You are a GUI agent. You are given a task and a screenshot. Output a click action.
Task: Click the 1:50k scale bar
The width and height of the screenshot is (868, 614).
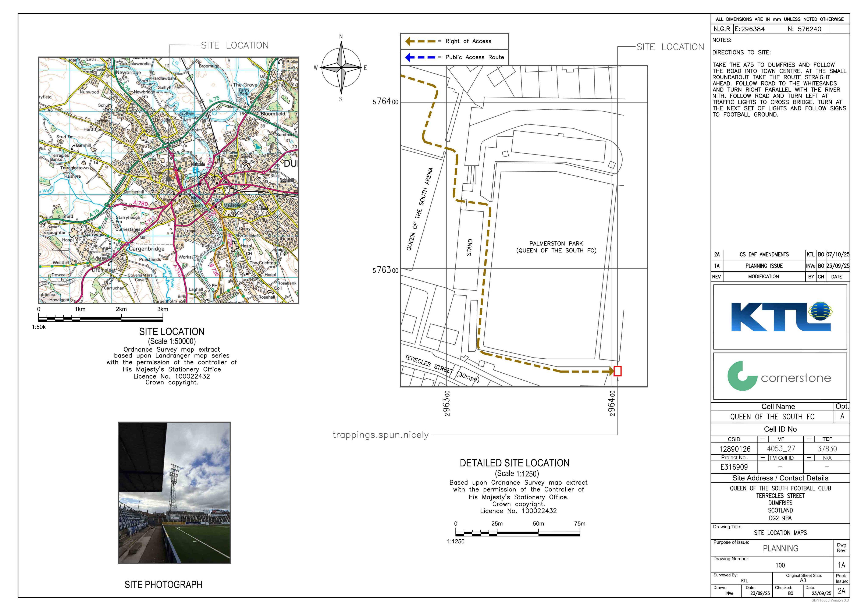pos(101,318)
